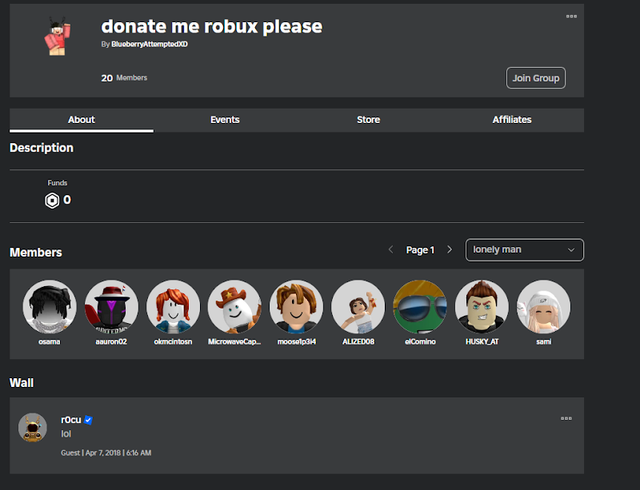Image resolution: width=640 pixels, height=490 pixels.
Task: Click the 20 Members count text
Action: [x=124, y=78]
